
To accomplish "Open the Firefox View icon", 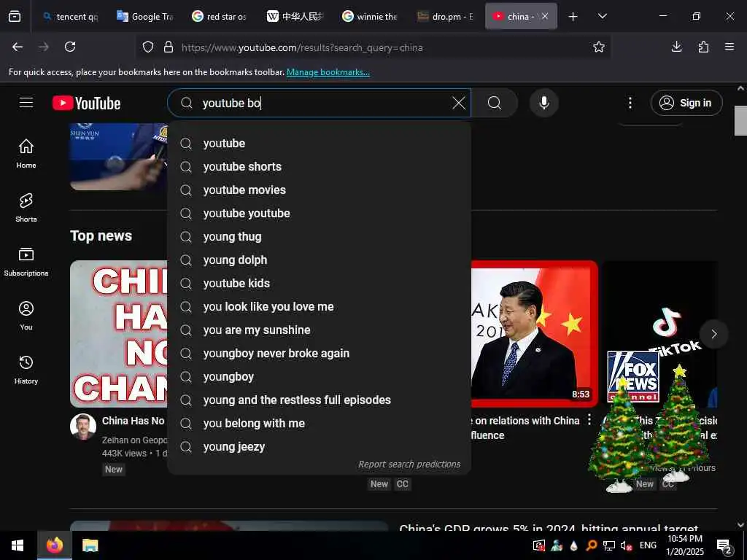I will point(15,17).
